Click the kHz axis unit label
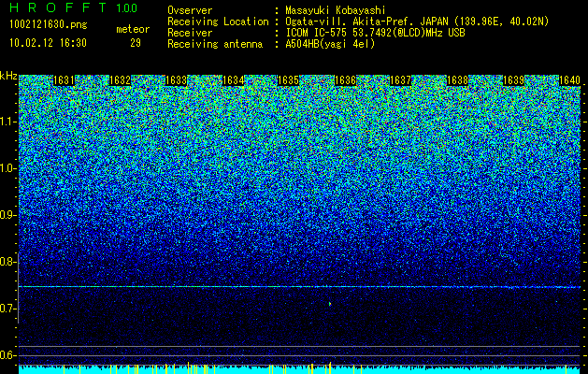Screen dimensions: 588x374 pos(8,76)
